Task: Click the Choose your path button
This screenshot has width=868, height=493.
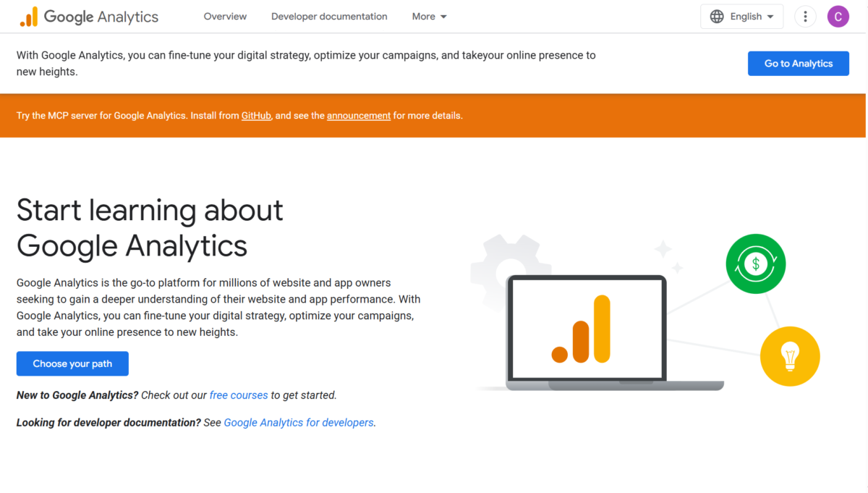Action: point(72,363)
